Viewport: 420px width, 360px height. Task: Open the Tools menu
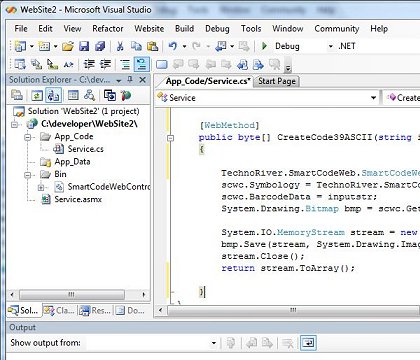pyautogui.click(x=251, y=29)
